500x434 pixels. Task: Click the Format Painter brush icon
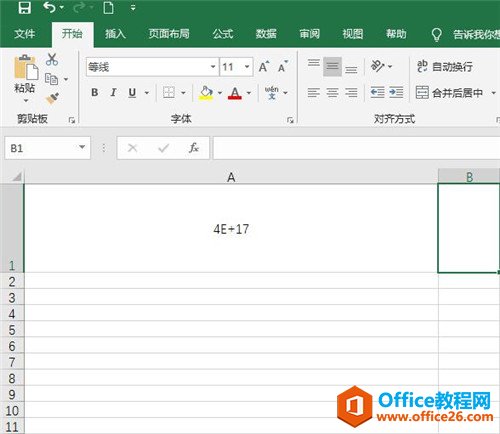click(x=52, y=98)
